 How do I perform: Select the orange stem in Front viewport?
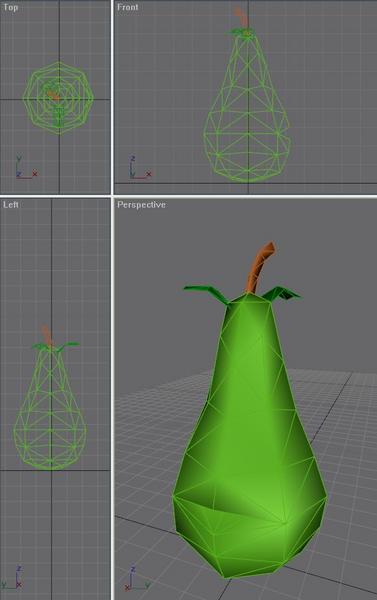242,17
